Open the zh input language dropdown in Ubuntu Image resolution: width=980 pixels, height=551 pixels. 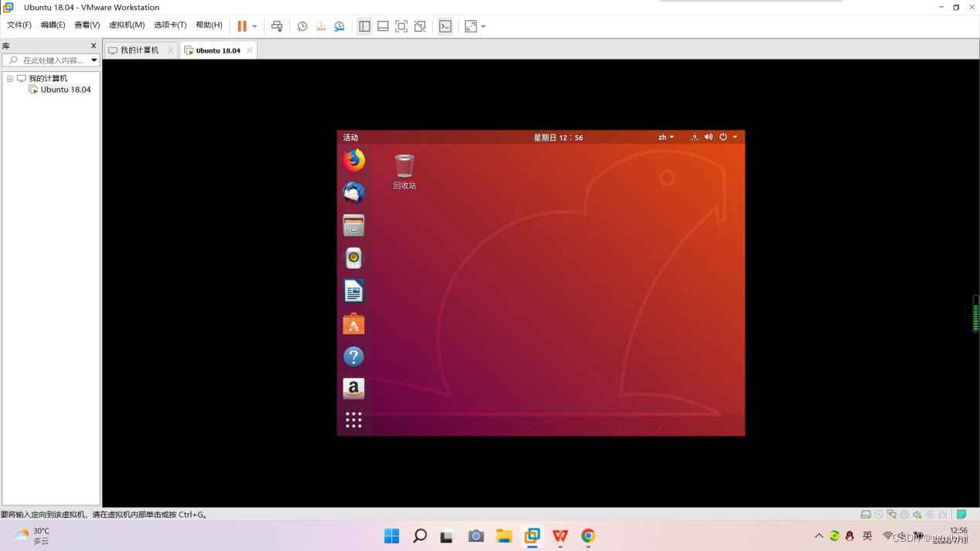tap(666, 138)
